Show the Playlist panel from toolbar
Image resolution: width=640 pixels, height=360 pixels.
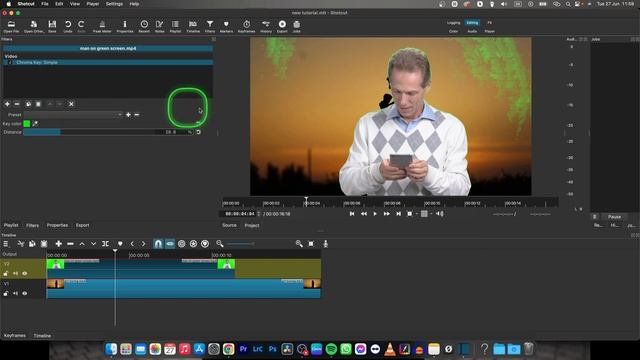[175, 27]
